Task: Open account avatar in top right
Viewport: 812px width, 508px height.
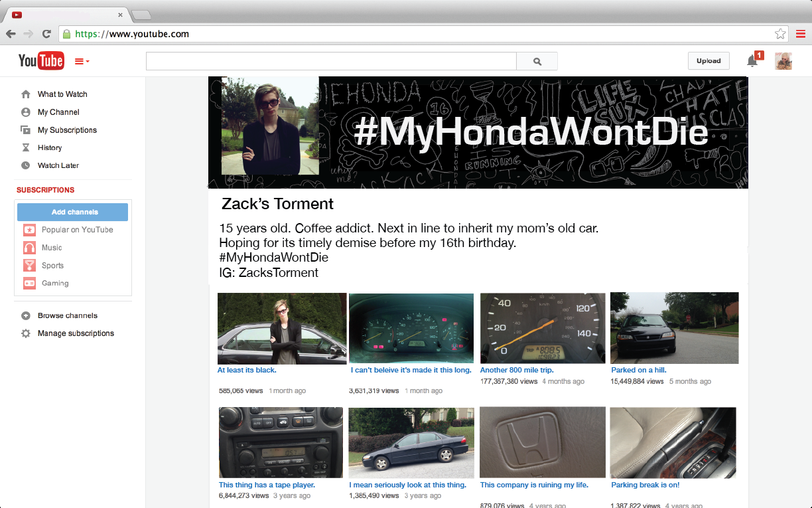Action: pos(783,61)
